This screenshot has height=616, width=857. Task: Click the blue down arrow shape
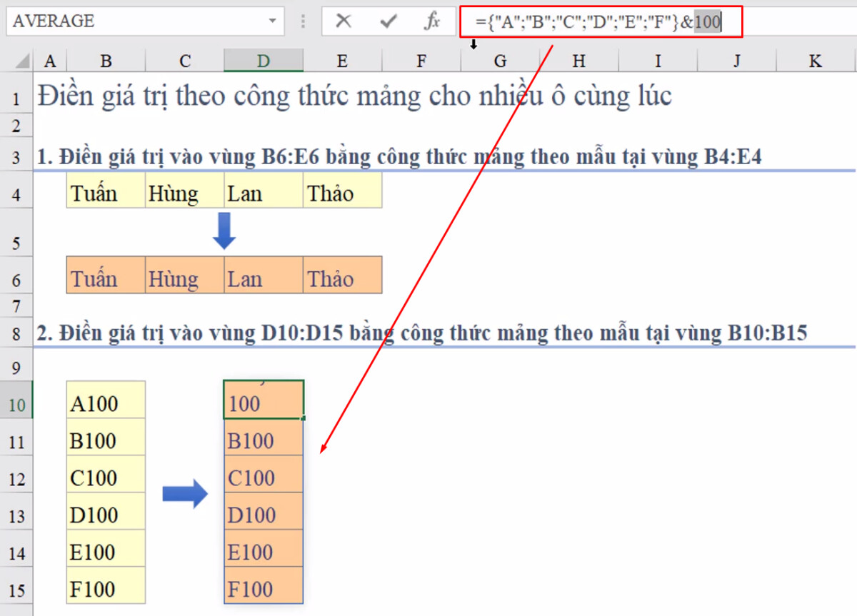(224, 231)
